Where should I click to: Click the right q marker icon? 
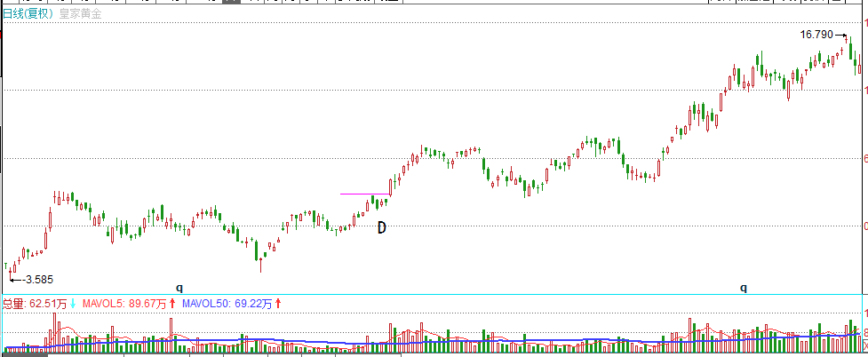(x=744, y=288)
